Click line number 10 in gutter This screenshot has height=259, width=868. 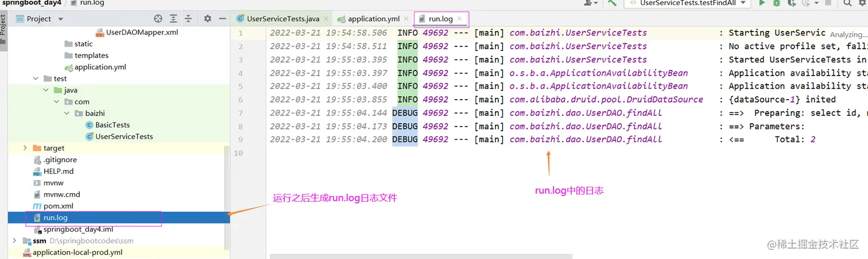238,152
